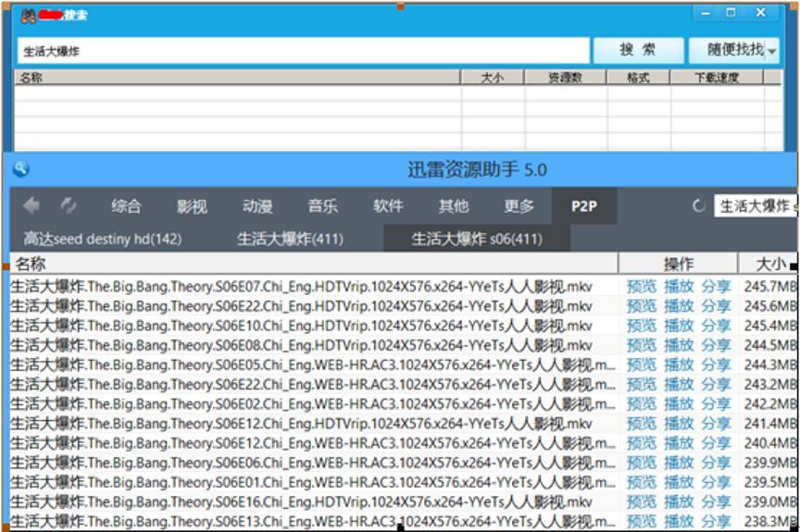Click 大小 header in results list
This screenshot has width=800, height=532.
[768, 264]
